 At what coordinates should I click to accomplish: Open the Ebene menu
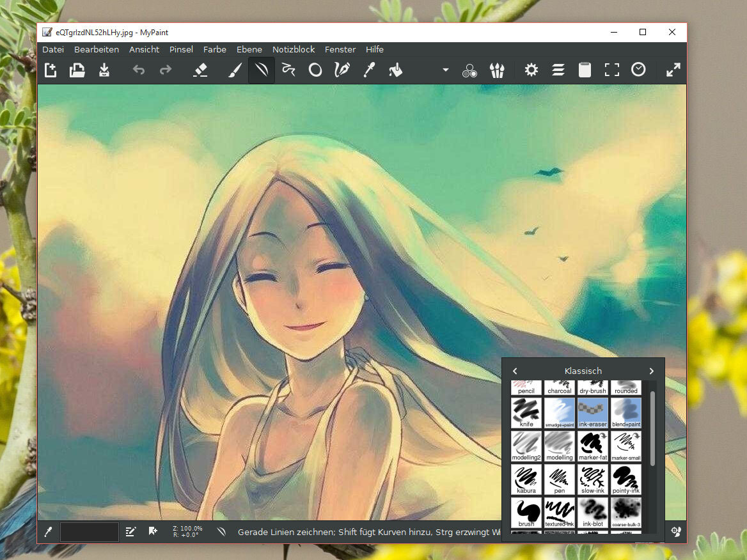(249, 49)
